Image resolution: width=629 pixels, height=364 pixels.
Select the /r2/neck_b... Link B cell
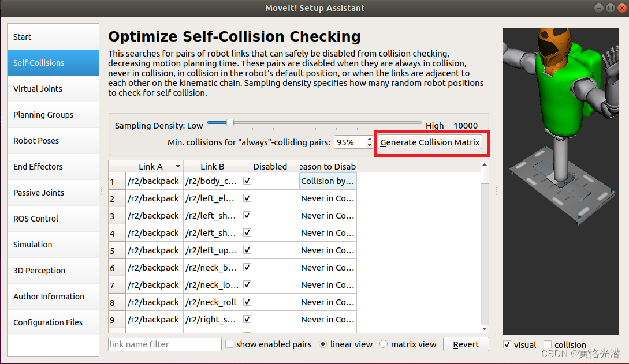pos(212,268)
